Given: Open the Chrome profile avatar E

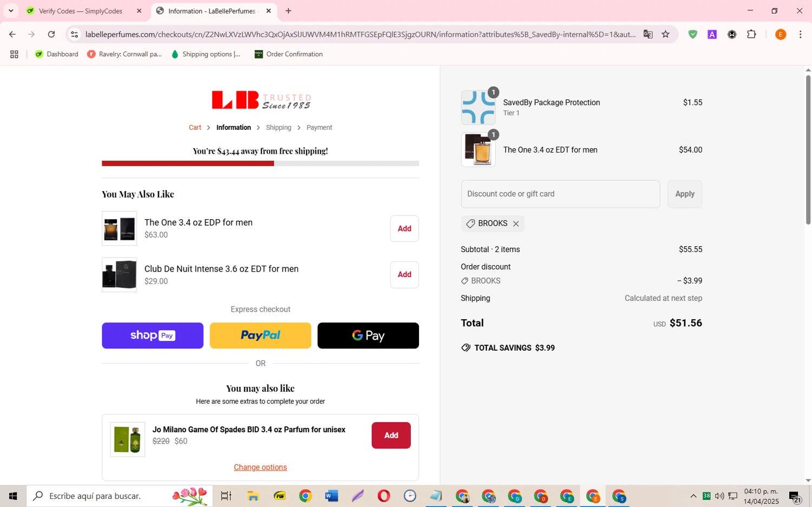Looking at the screenshot, I should [780, 35].
